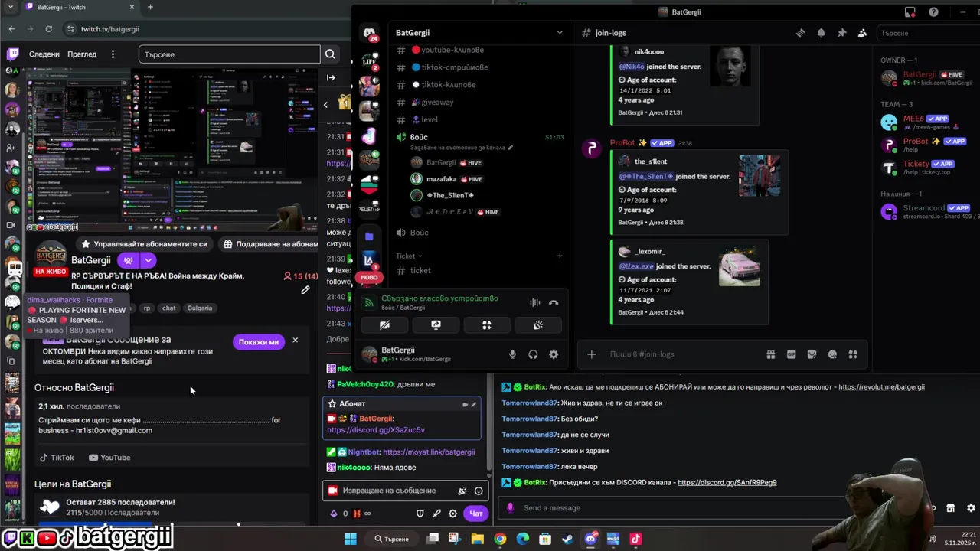The image size is (980, 551).
Task: Open Windows Start menu on taskbar
Action: point(350,539)
